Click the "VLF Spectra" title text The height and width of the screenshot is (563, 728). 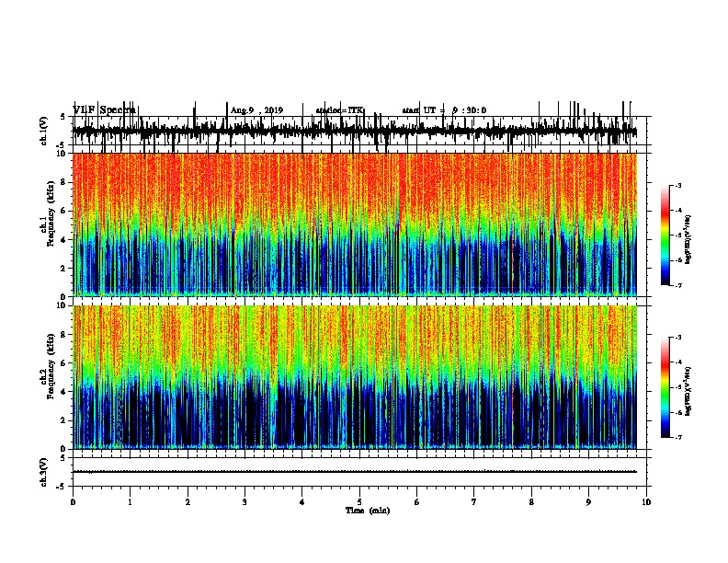pyautogui.click(x=104, y=110)
